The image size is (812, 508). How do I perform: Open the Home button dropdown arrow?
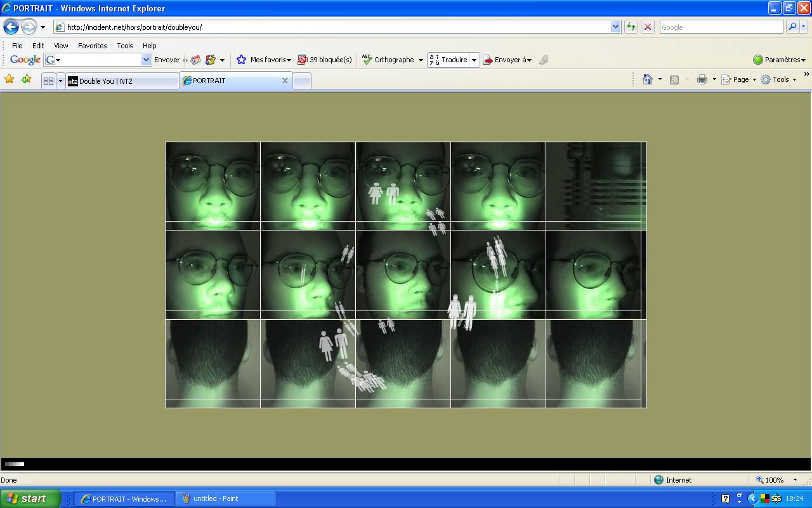pos(660,80)
